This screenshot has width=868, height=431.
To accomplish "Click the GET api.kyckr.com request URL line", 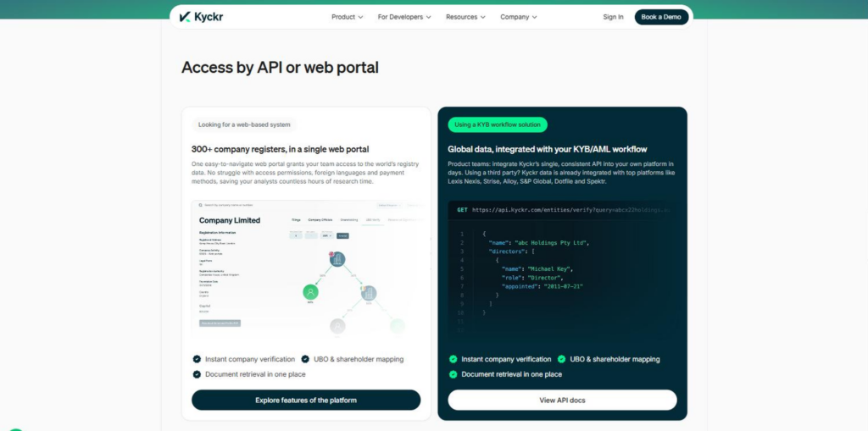I will pos(563,210).
